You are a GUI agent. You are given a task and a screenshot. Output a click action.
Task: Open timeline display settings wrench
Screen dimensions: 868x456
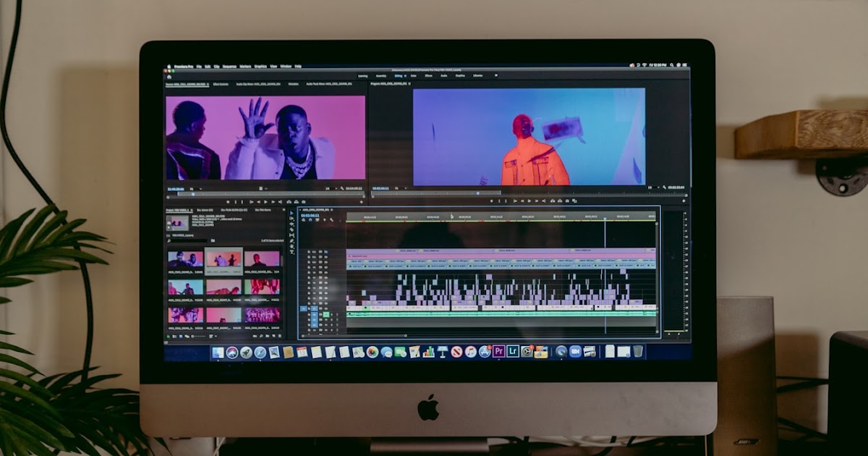tap(331, 220)
